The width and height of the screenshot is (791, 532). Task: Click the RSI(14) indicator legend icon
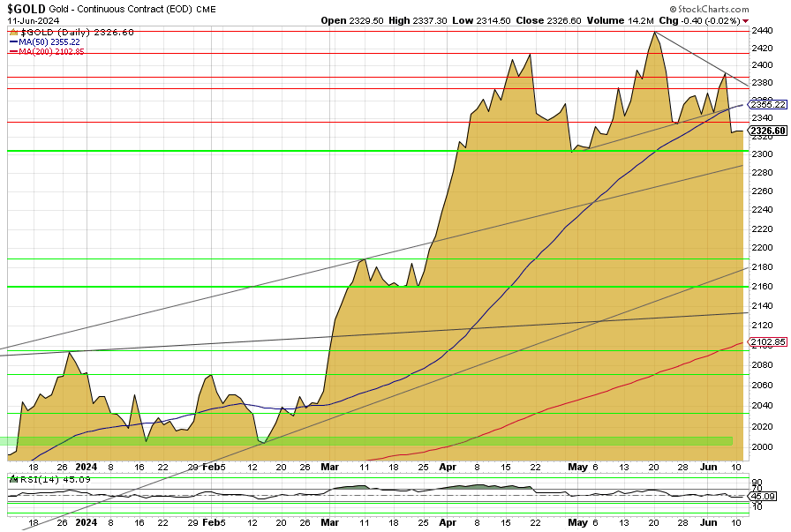pos(12,479)
